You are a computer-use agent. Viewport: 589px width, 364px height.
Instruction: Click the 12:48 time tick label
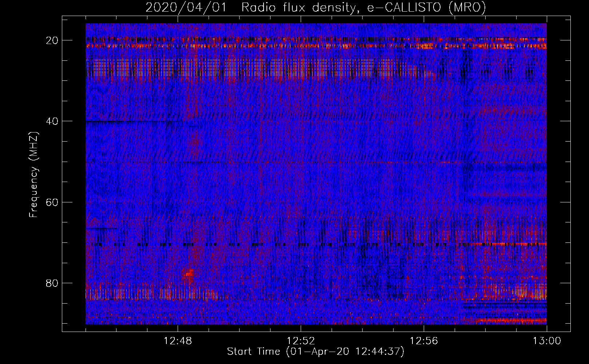[178, 341]
